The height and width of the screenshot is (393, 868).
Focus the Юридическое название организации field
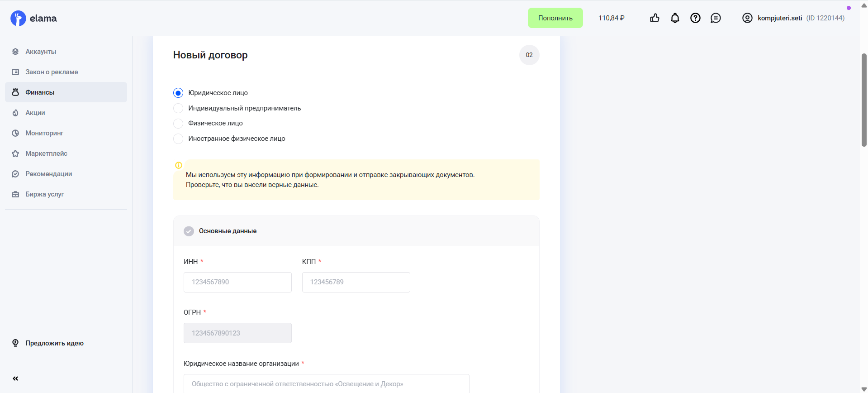326,383
